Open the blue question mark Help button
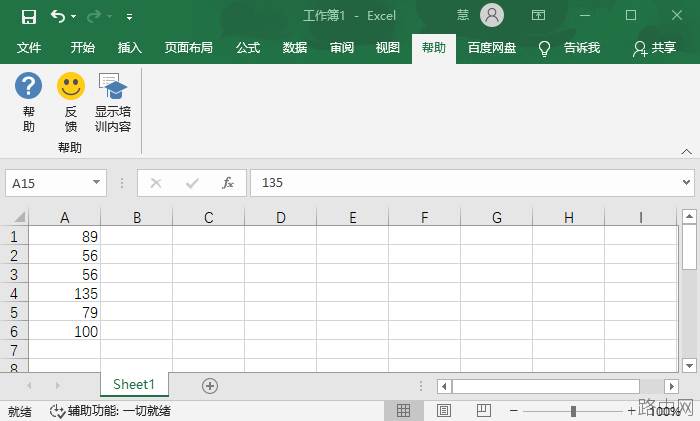700x421 pixels. (29, 86)
